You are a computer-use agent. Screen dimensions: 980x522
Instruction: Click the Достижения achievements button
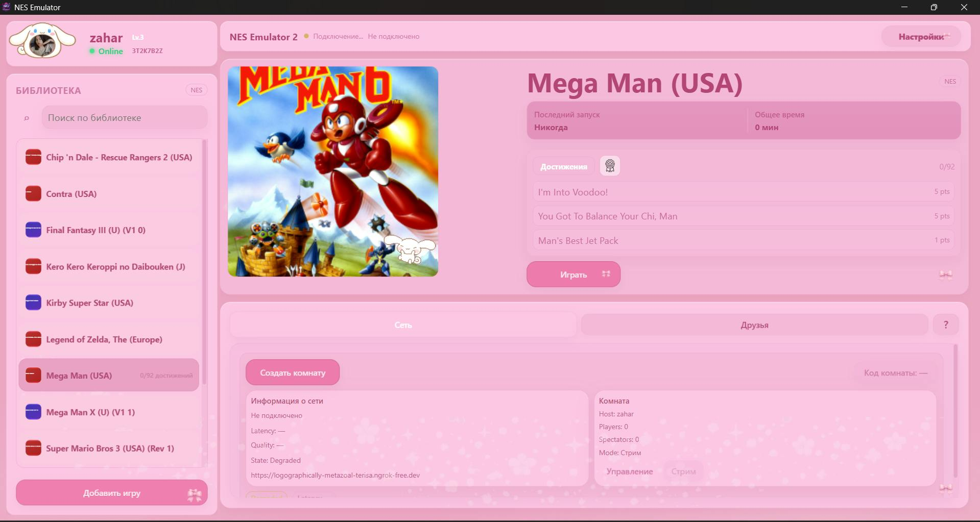click(x=564, y=166)
